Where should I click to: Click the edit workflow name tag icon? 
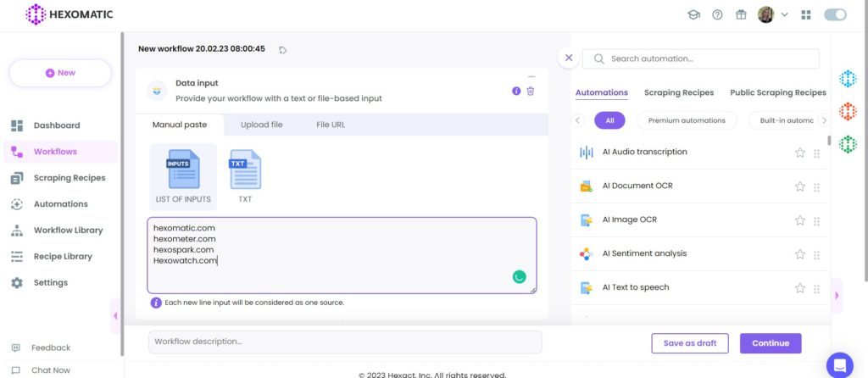click(283, 50)
